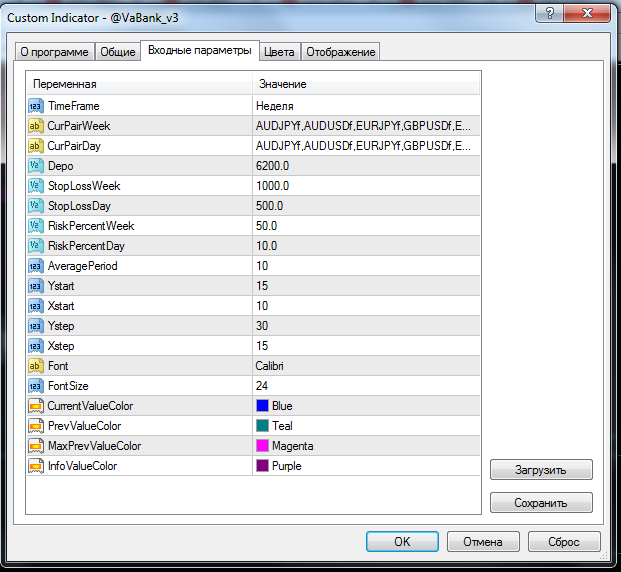Select the CurrentValueColor variable name
Image resolution: width=621 pixels, height=572 pixels.
click(90, 406)
